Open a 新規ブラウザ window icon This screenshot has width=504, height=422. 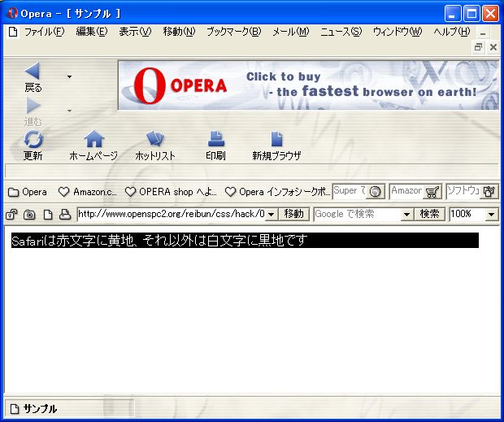pos(276,139)
